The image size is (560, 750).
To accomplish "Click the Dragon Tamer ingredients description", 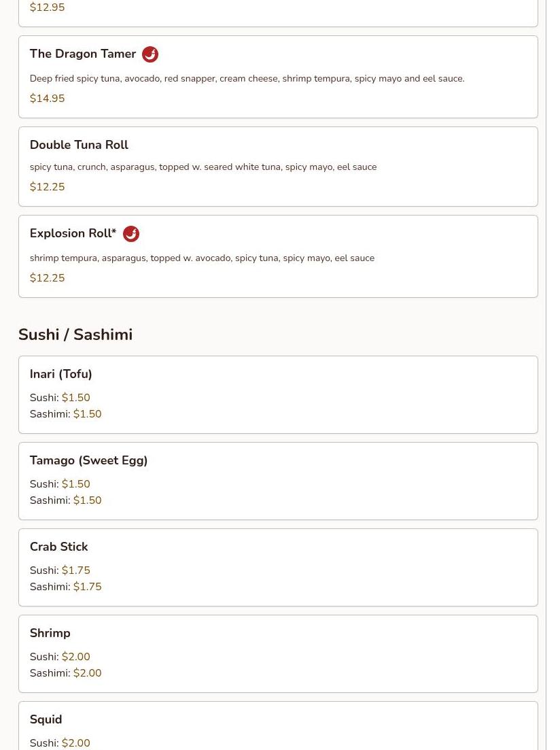I will coord(247,79).
